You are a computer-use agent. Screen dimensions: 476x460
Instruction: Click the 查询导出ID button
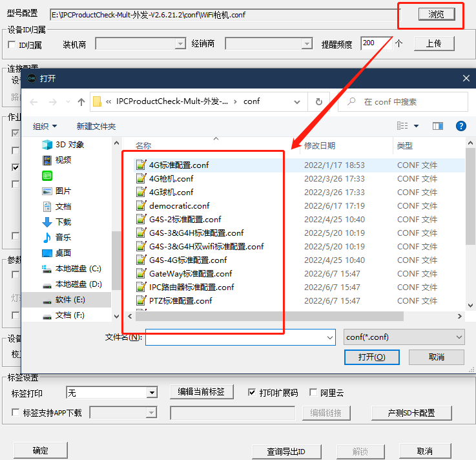[x=286, y=452]
